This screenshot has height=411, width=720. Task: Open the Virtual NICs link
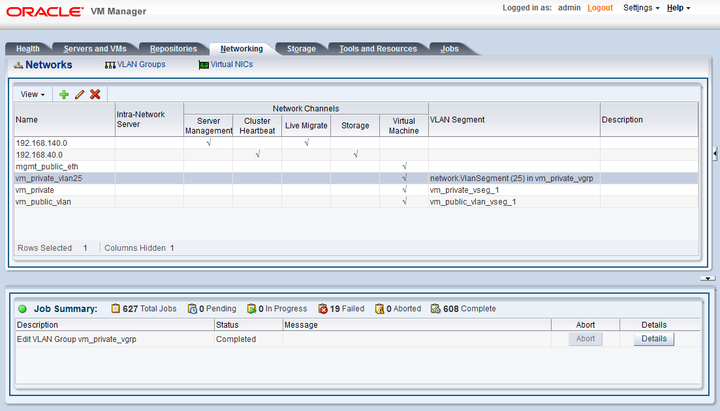pos(231,65)
